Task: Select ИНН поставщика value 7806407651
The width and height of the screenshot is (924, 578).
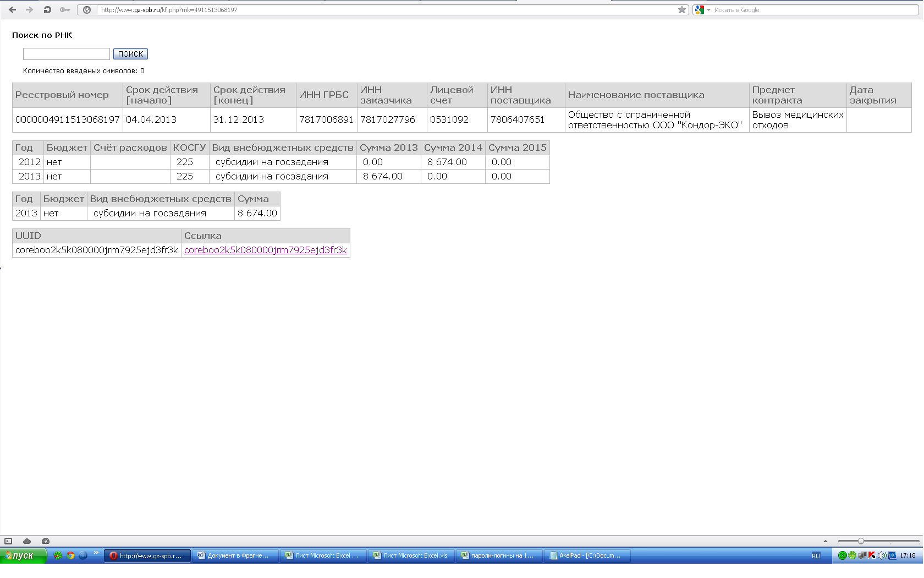Action: click(526, 120)
